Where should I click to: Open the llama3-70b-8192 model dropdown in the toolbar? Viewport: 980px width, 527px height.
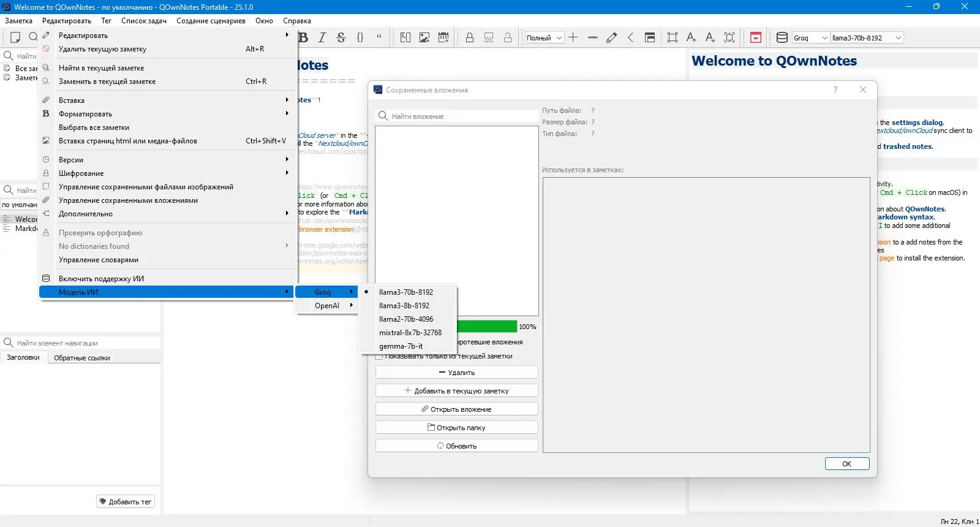pyautogui.click(x=867, y=37)
